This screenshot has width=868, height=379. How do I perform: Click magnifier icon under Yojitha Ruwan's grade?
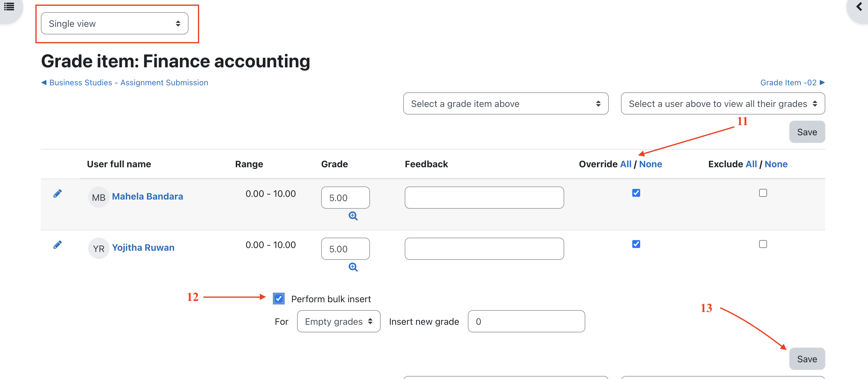tap(353, 267)
